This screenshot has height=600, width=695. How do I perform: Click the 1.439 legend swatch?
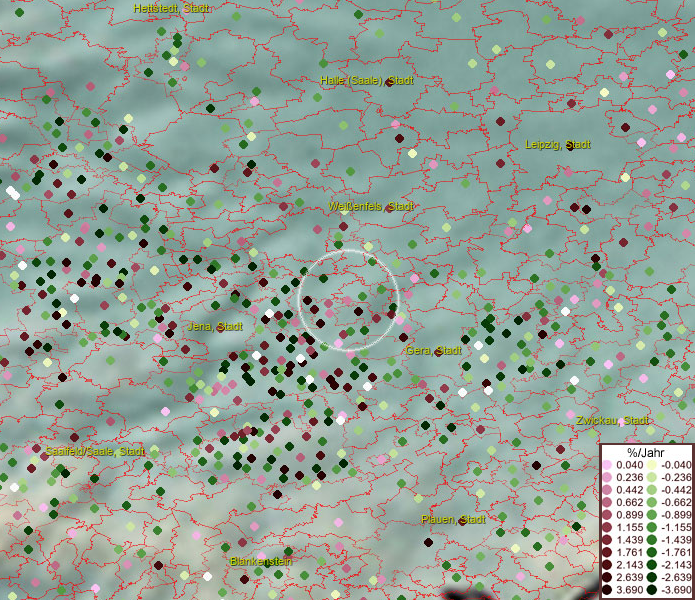point(607,540)
